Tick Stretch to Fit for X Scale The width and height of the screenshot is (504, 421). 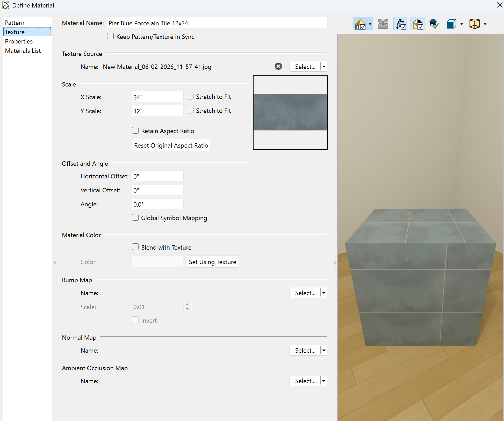[x=190, y=96]
